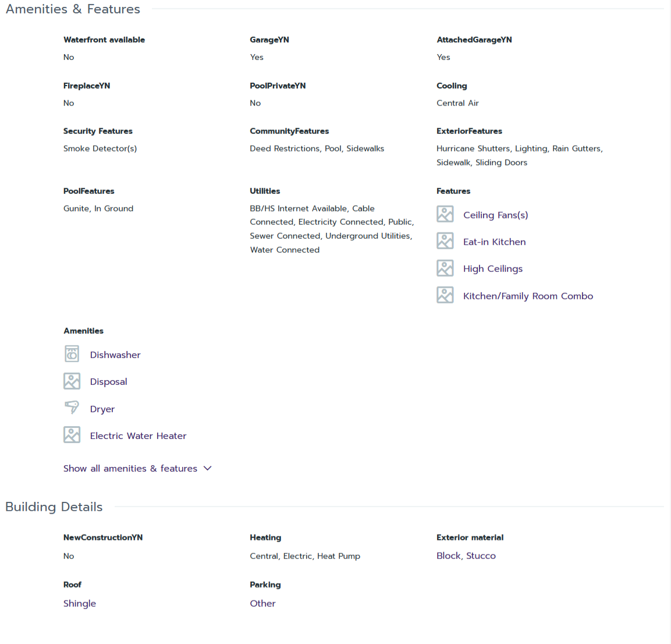The height and width of the screenshot is (644, 671).
Task: Click the Disposal amenity icon
Action: [72, 381]
